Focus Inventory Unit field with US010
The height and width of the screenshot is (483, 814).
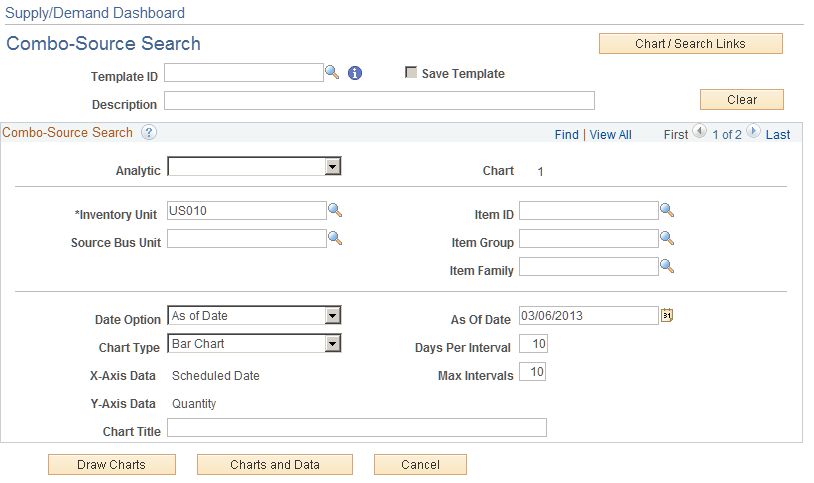pyautogui.click(x=247, y=210)
